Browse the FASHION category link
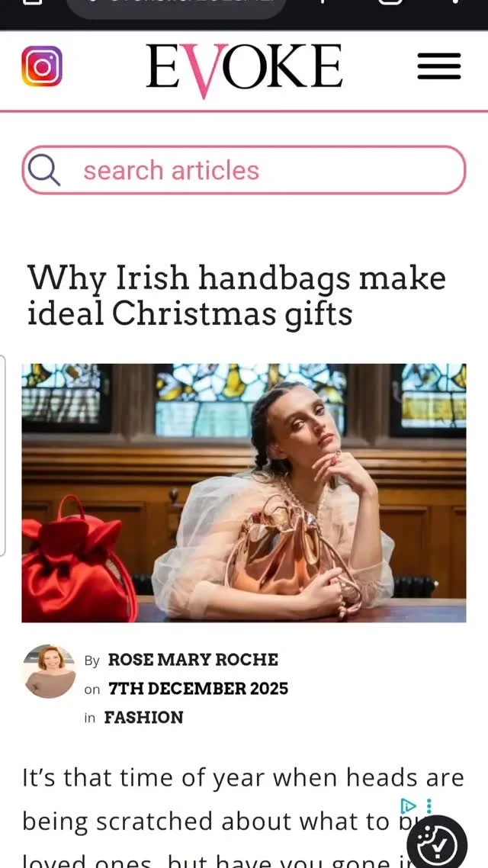The image size is (488, 868). pos(144,718)
